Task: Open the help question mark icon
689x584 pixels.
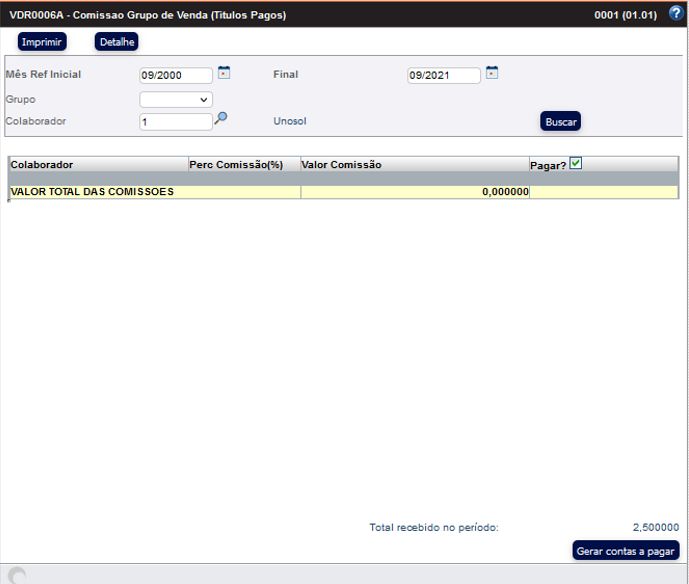Action: pos(675,14)
